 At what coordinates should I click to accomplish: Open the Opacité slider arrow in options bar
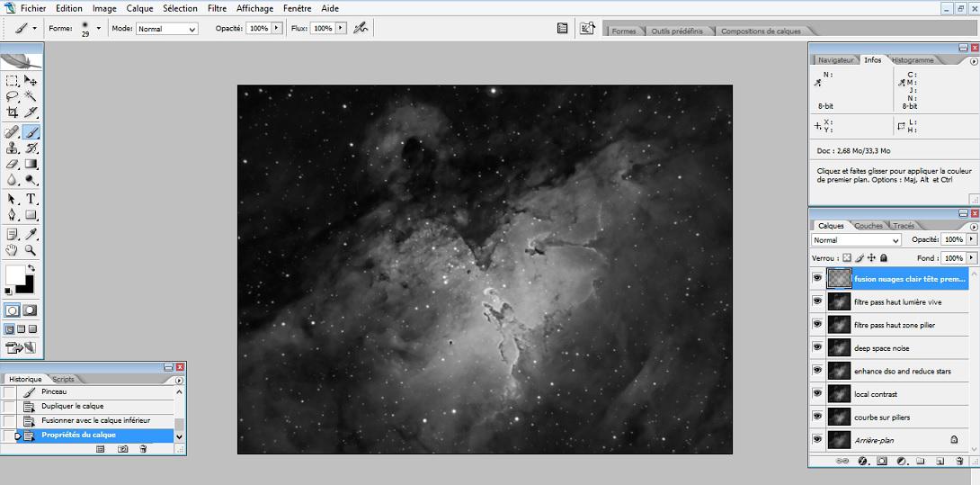click(278, 28)
